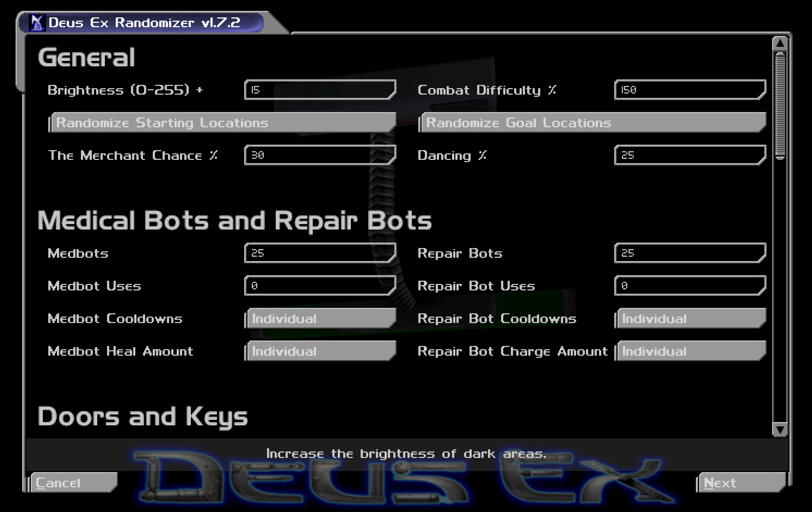Click the scroll down arrow

[780, 430]
